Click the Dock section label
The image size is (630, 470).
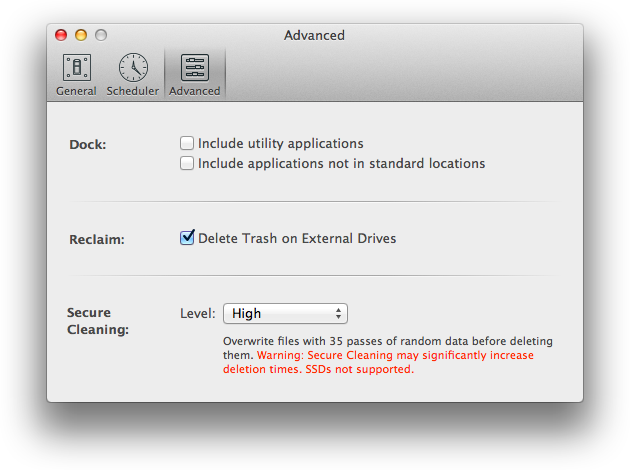click(x=87, y=144)
